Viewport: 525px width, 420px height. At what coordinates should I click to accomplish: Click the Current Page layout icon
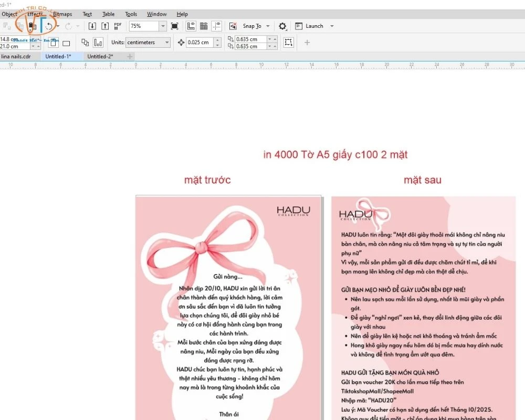click(98, 42)
